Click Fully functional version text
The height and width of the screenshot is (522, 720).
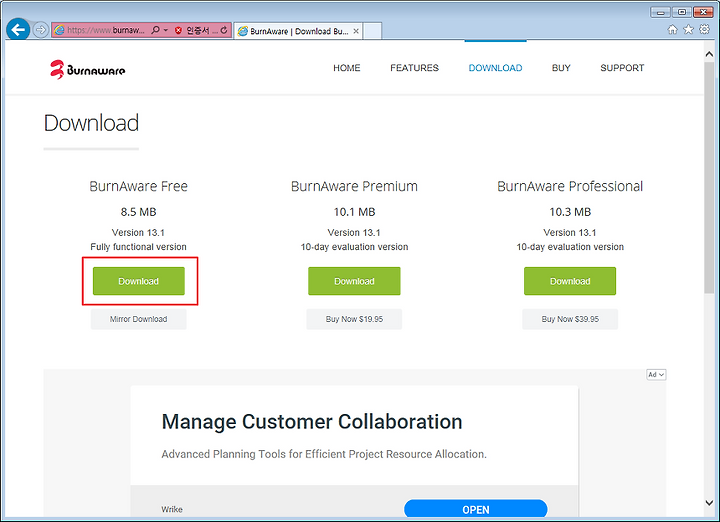pyautogui.click(x=139, y=247)
